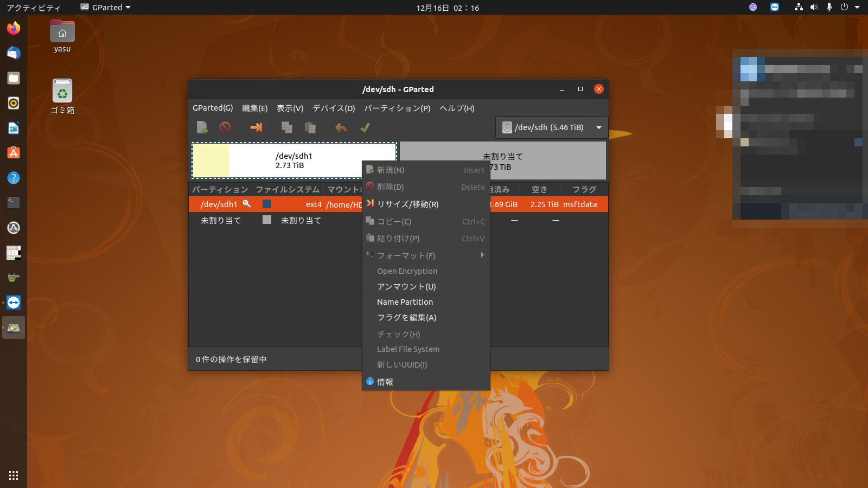Click the copy partition toolbar icon
The width and height of the screenshot is (868, 488).
(287, 127)
